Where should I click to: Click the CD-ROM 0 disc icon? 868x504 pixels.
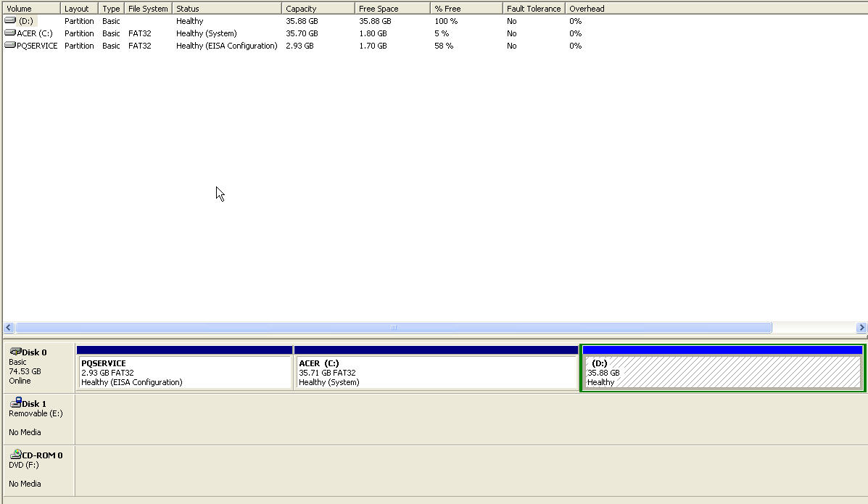coord(15,455)
